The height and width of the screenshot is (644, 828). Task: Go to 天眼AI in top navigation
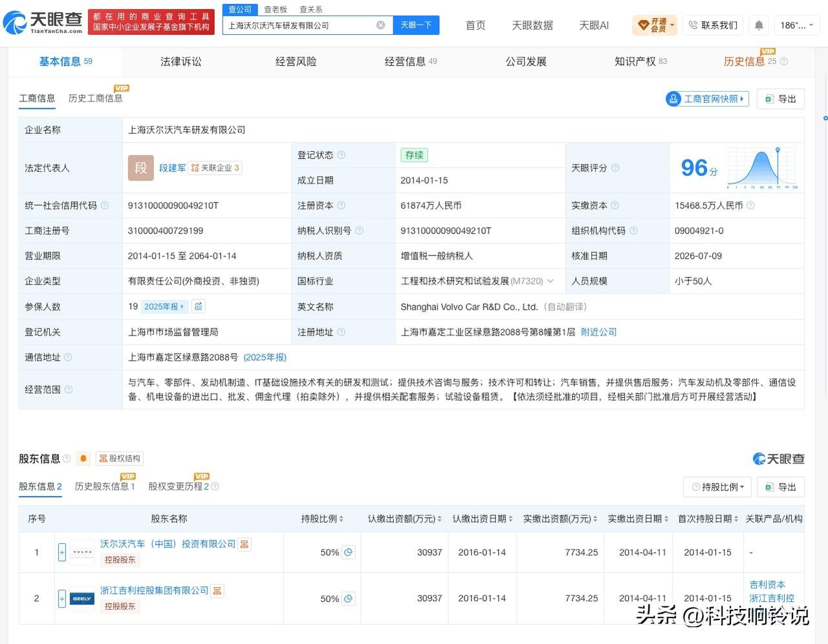pos(594,25)
